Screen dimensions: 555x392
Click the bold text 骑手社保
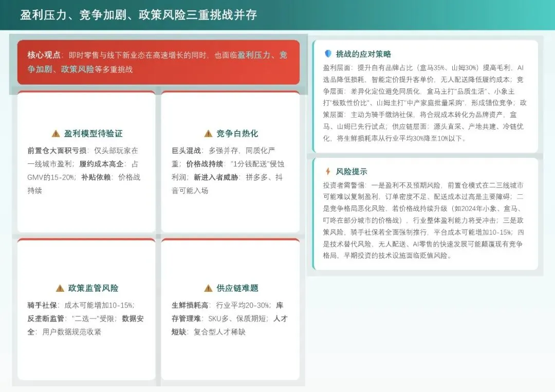(42, 305)
